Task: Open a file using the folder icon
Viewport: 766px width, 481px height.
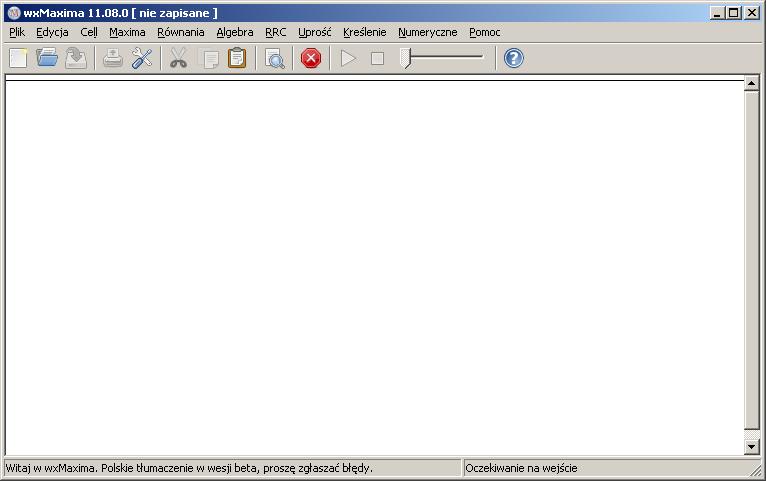Action: point(47,58)
